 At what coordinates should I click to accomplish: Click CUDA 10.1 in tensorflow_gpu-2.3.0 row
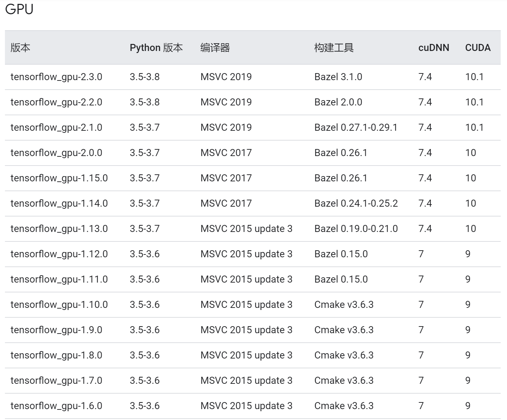coord(474,77)
